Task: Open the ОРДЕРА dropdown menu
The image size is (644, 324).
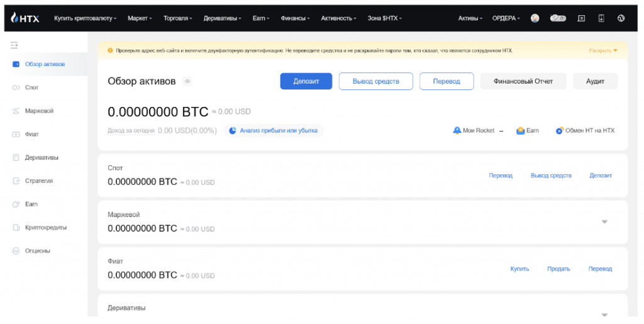Action: tap(506, 18)
